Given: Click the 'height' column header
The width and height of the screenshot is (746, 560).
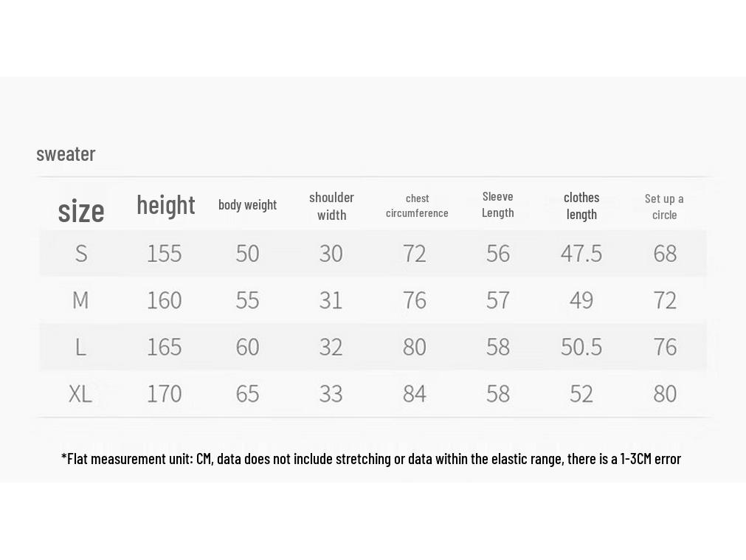Looking at the screenshot, I should click(165, 206).
